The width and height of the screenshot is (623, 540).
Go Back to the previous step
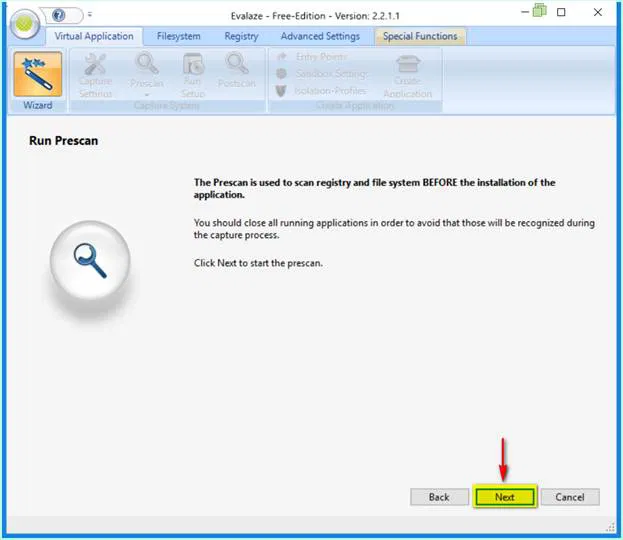pyautogui.click(x=439, y=497)
